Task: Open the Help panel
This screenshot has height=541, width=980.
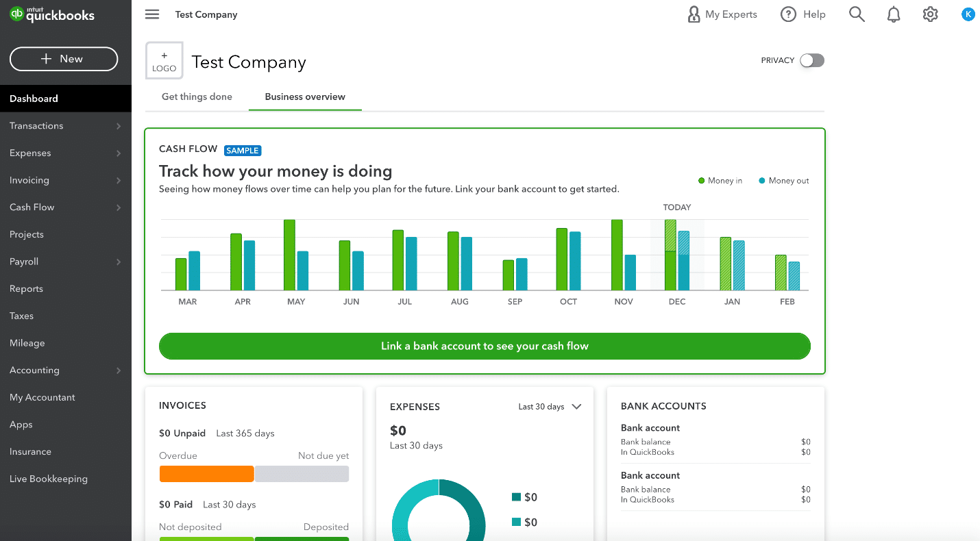Action: (x=803, y=14)
